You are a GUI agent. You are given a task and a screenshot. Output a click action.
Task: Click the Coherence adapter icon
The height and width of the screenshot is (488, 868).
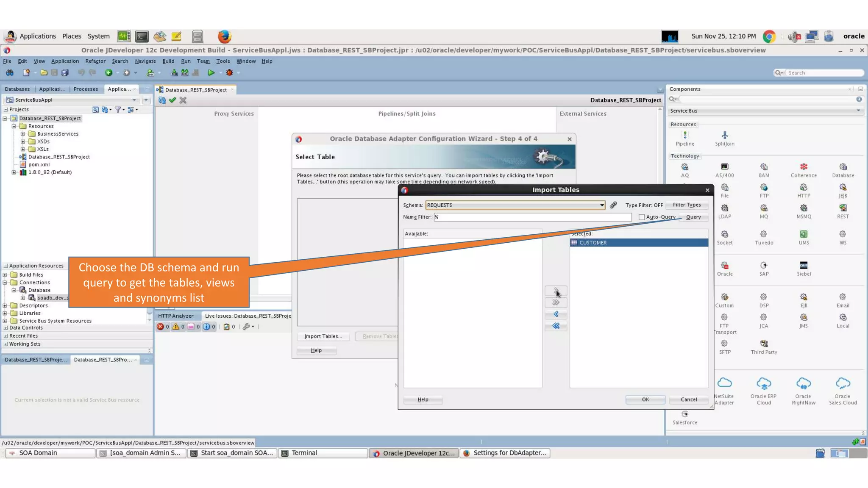pyautogui.click(x=804, y=167)
